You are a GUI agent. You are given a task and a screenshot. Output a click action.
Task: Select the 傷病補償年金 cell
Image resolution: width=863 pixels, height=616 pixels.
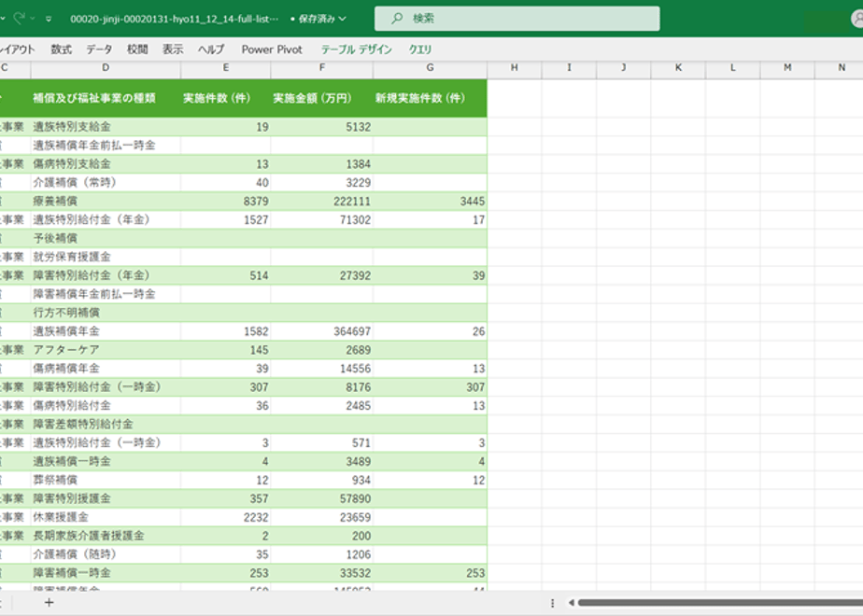tap(106, 369)
